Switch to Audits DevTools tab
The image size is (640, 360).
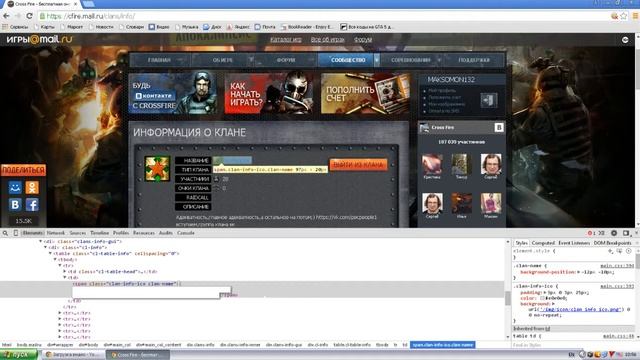[x=165, y=233]
